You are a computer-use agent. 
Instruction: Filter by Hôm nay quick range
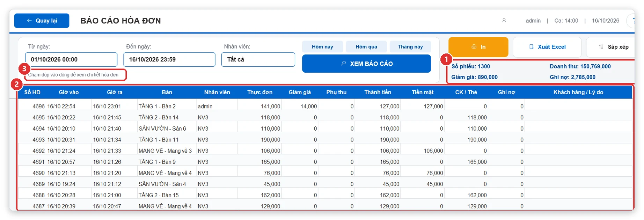(x=322, y=47)
